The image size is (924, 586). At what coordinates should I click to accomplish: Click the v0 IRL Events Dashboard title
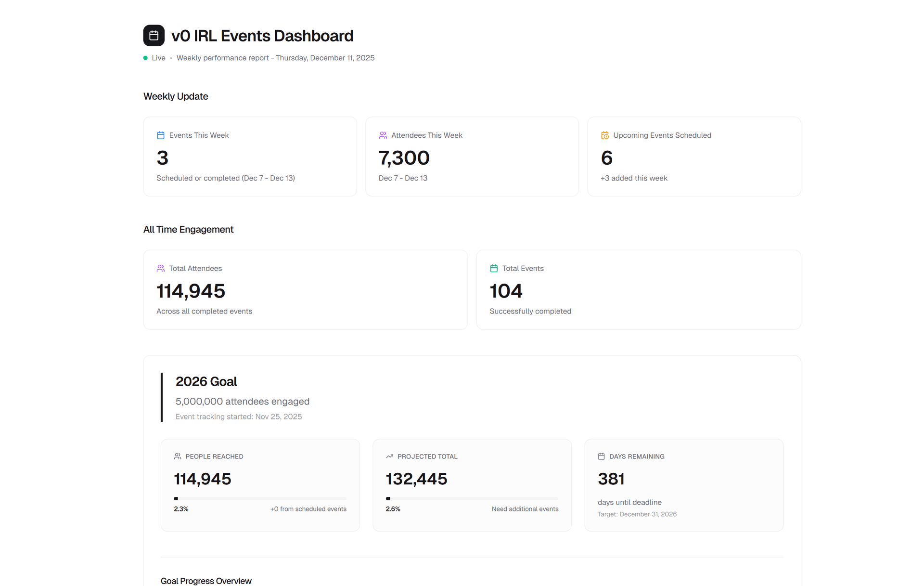(262, 36)
